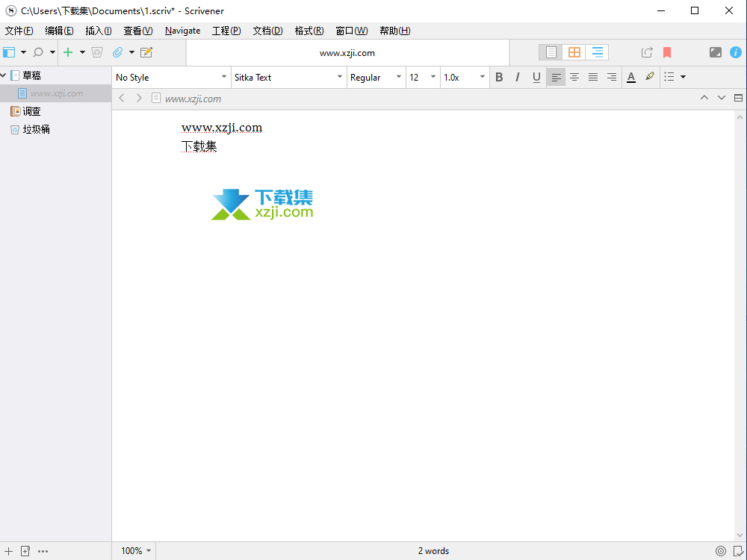Click the list bullets icon
747x560 pixels.
pyautogui.click(x=669, y=77)
